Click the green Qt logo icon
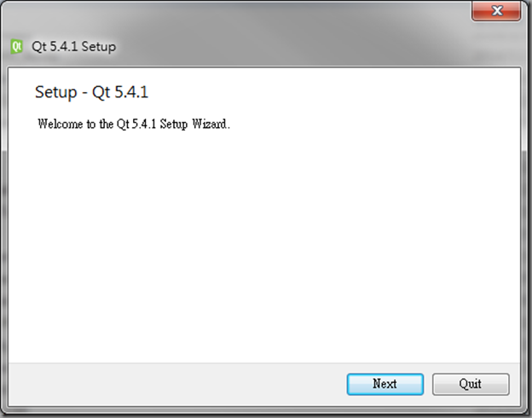The image size is (532, 418). click(16, 46)
